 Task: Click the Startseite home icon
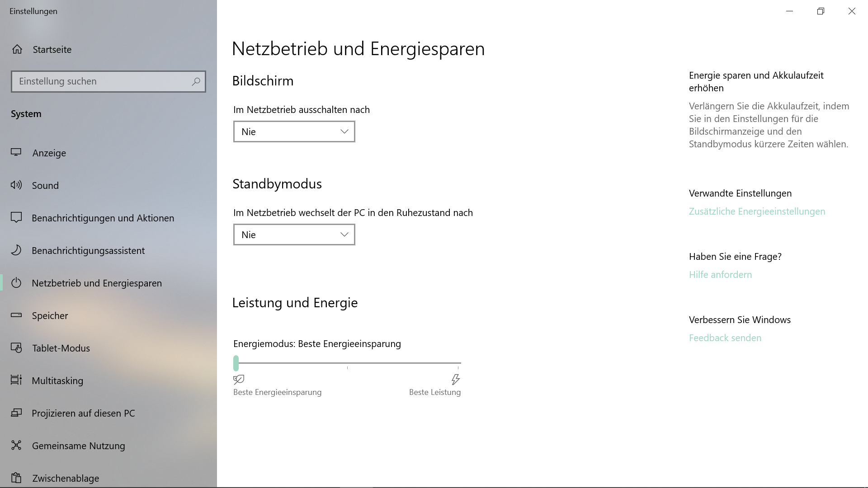coord(17,49)
